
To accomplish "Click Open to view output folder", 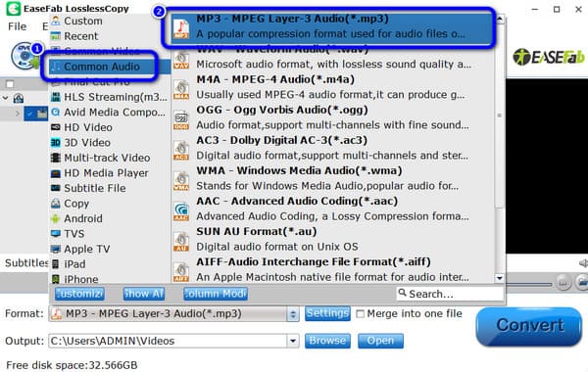I will click(380, 341).
